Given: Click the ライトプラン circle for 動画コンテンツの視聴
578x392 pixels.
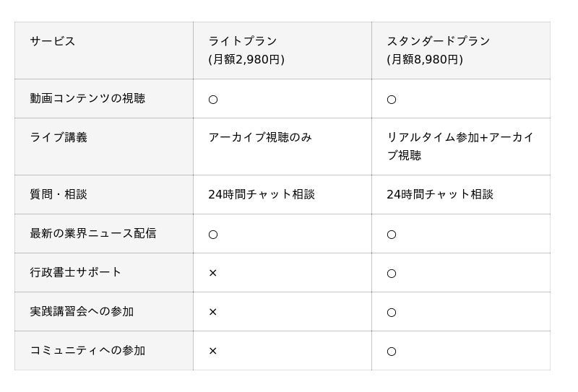Looking at the screenshot, I should [213, 100].
